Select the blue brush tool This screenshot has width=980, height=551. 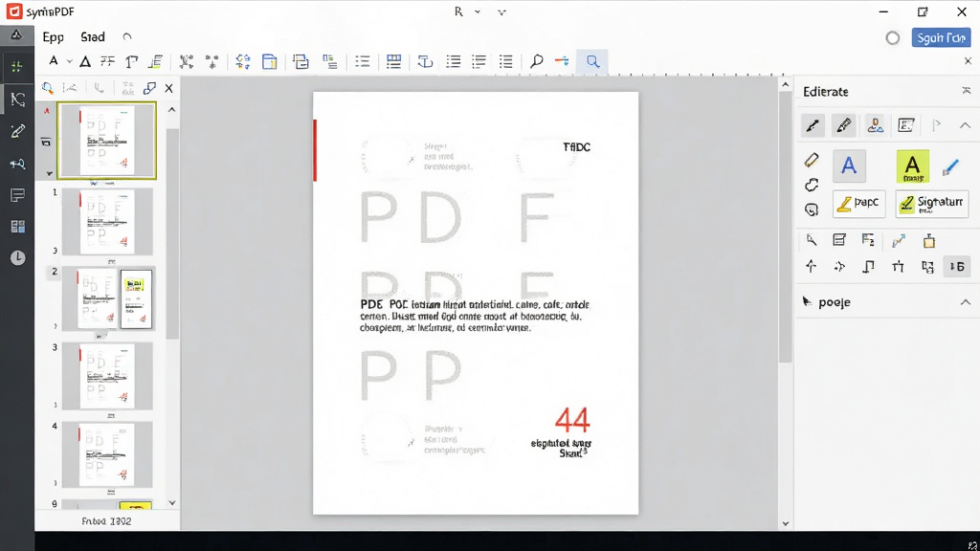point(950,166)
